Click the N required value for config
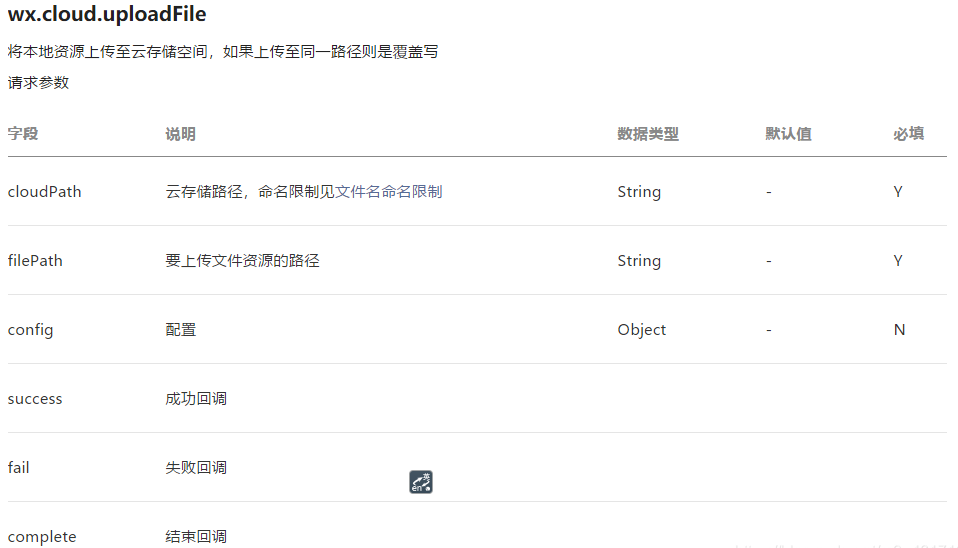958x548 pixels. coord(899,330)
